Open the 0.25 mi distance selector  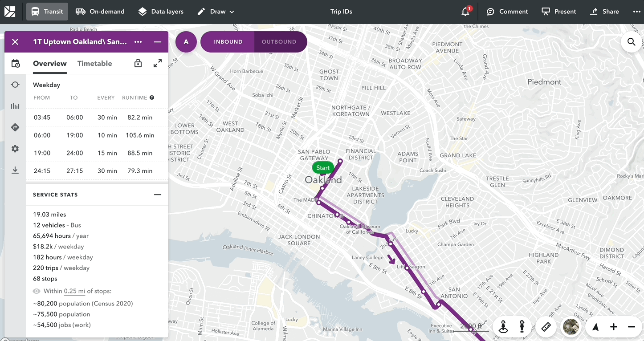[x=74, y=291]
